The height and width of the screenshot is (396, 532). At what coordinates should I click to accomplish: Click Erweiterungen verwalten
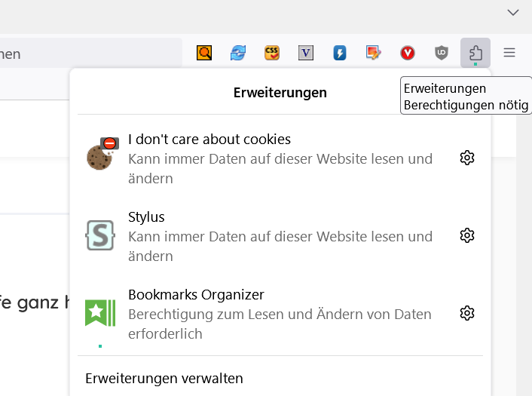164,379
